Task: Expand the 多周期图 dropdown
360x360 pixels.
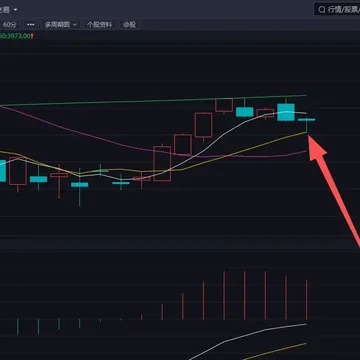Action: tap(61, 24)
